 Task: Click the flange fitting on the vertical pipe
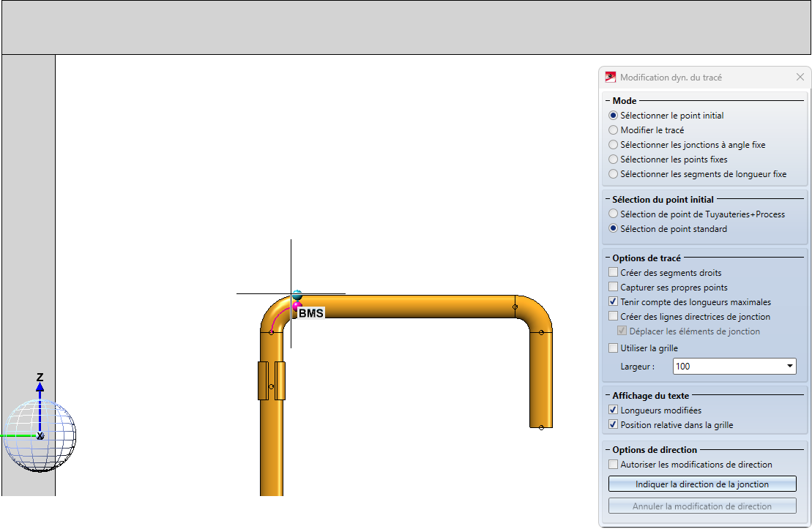click(x=271, y=380)
